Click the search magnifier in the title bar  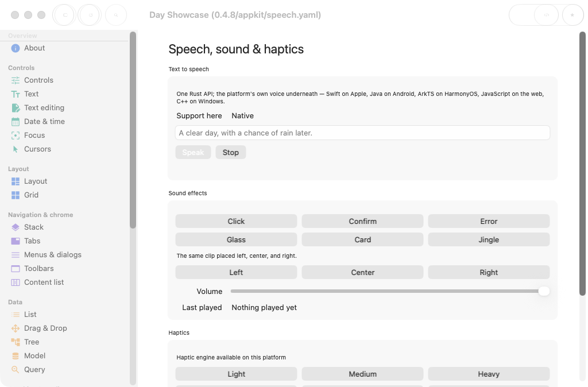116,15
